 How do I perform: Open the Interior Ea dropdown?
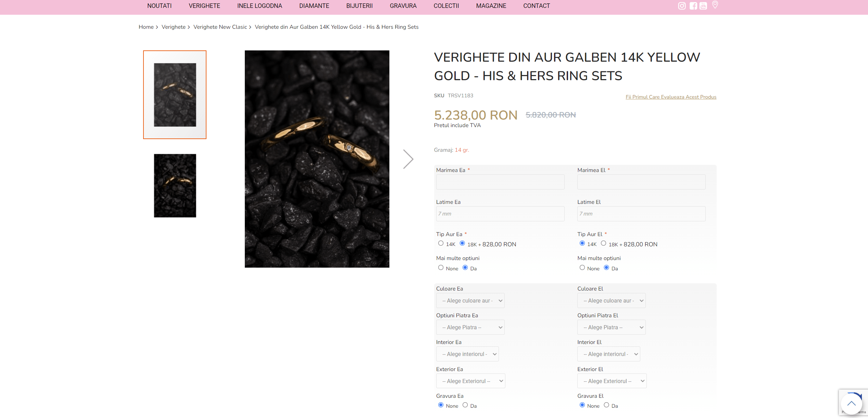pos(467,354)
